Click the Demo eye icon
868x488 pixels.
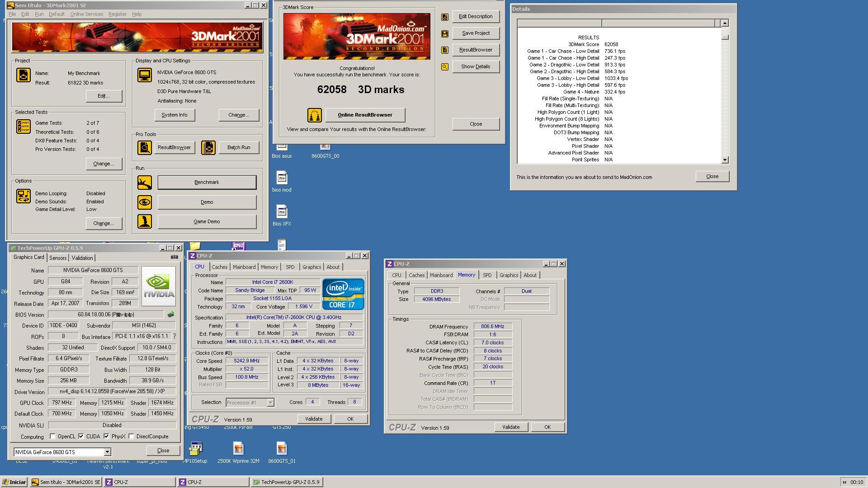(145, 202)
